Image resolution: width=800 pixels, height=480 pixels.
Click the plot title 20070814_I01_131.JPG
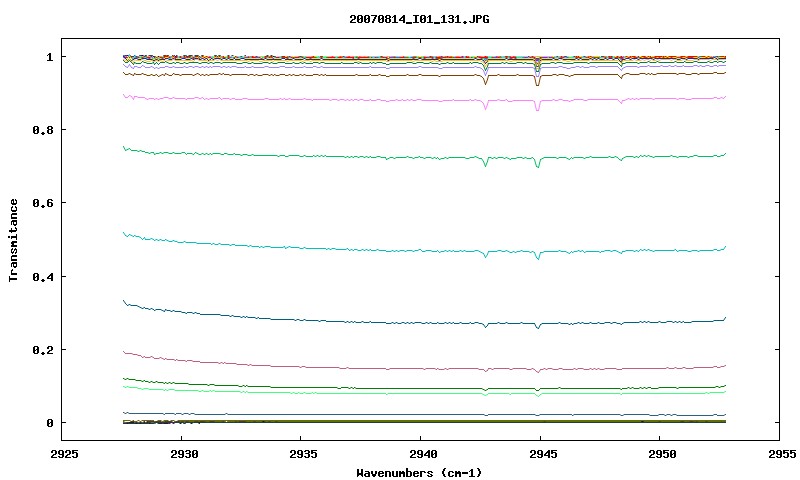click(419, 19)
